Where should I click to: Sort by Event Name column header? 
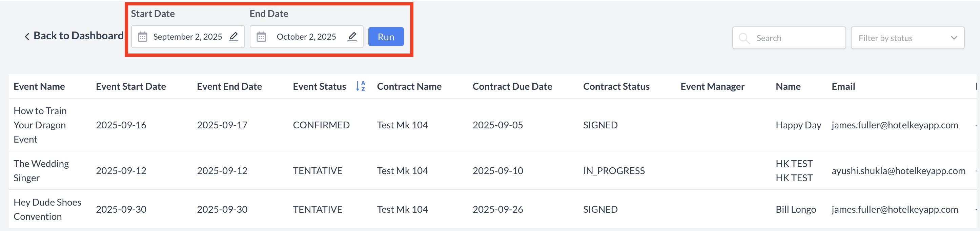click(39, 87)
